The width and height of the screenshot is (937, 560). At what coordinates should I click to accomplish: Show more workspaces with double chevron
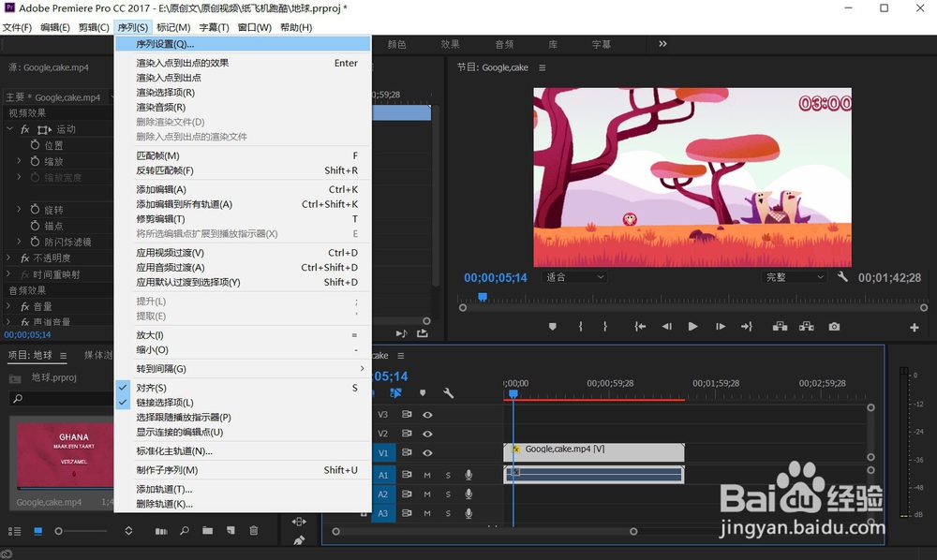pyautogui.click(x=662, y=44)
